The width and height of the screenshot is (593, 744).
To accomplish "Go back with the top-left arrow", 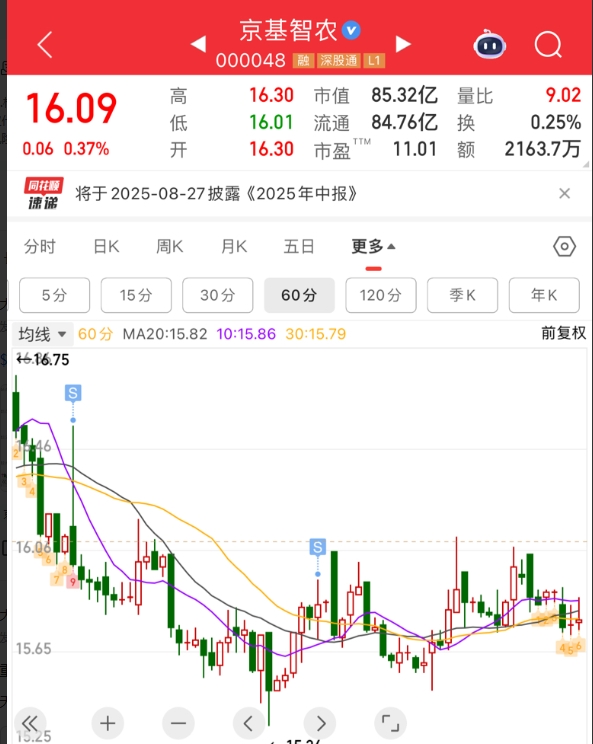I will point(45,45).
